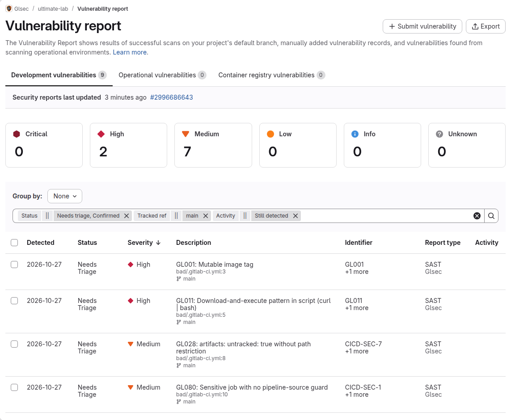Click the Low severity orange circle icon
The width and height of the screenshot is (511, 420).
click(x=270, y=134)
